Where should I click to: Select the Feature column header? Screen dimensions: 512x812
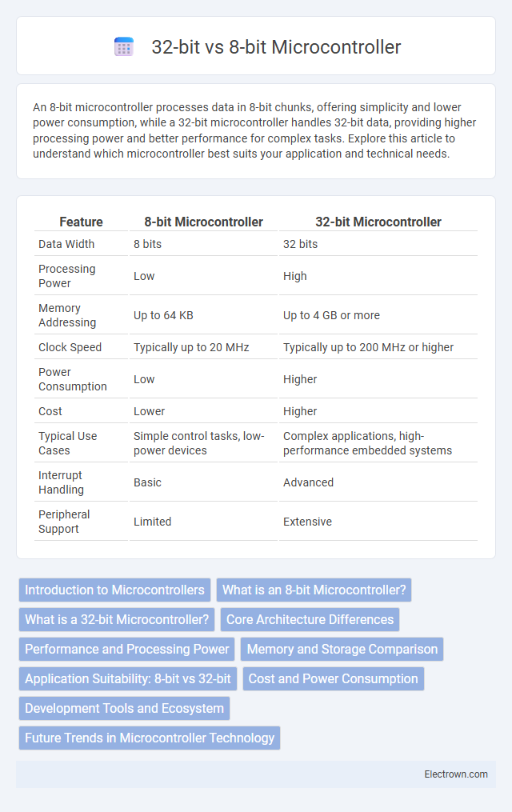coord(81,222)
